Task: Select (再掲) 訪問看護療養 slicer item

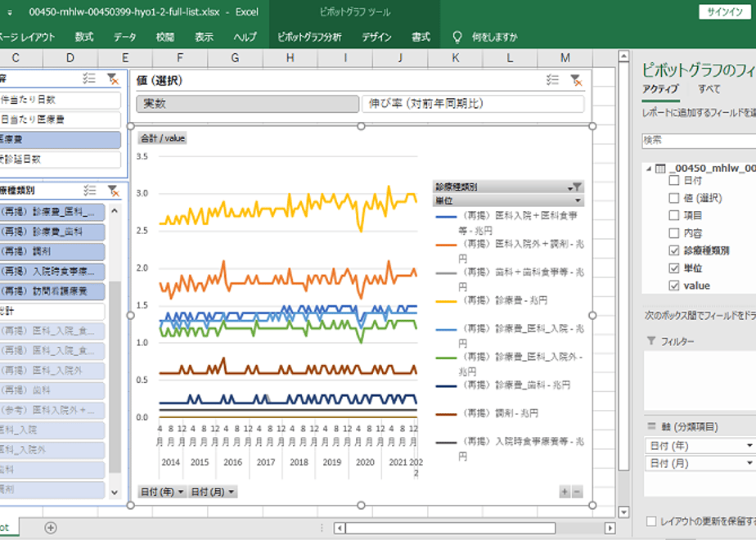Action: [52, 291]
